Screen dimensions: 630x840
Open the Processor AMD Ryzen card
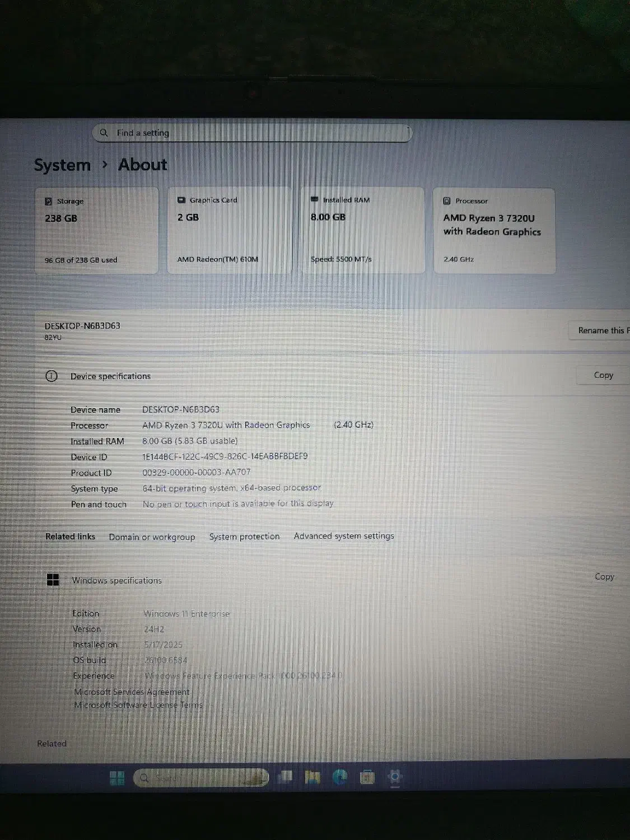click(x=494, y=231)
